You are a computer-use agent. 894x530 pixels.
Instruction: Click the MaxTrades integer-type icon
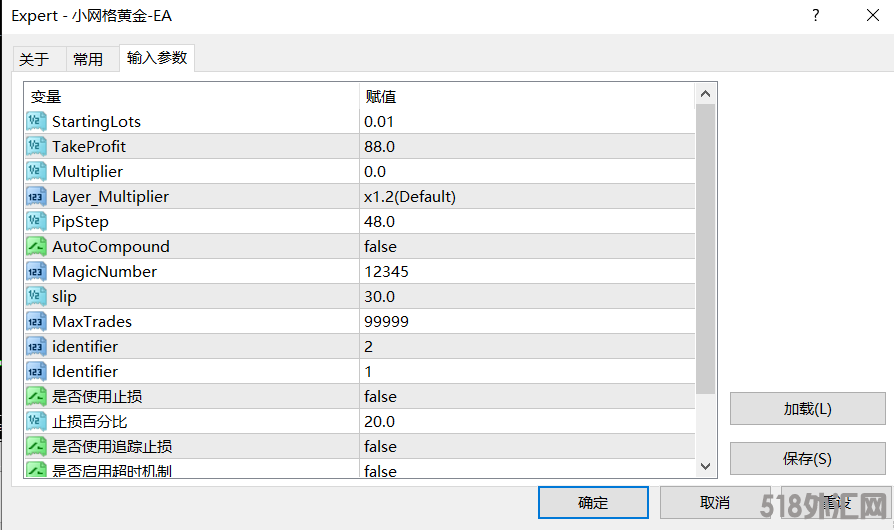tap(36, 322)
